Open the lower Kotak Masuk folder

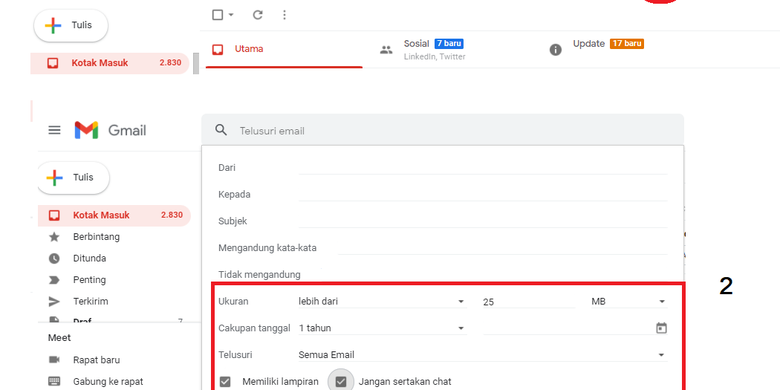[x=114, y=215]
